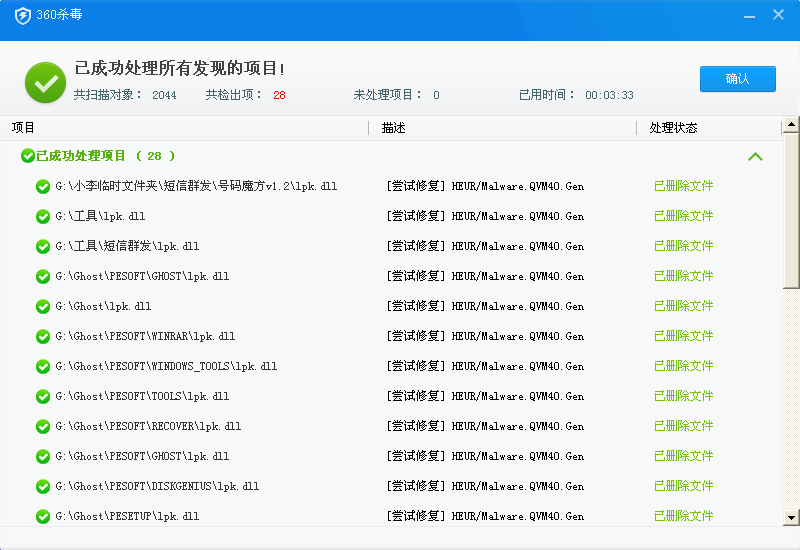Image resolution: width=800 pixels, height=550 pixels.
Task: Click the 未处理项目 value 0
Action: click(436, 95)
